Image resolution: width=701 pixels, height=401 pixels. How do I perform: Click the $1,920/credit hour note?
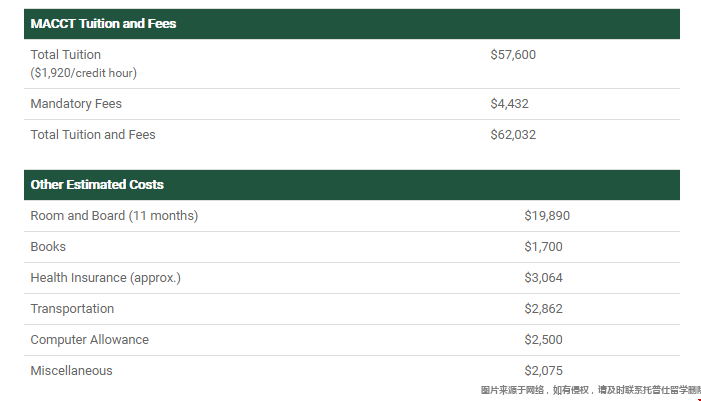click(83, 73)
